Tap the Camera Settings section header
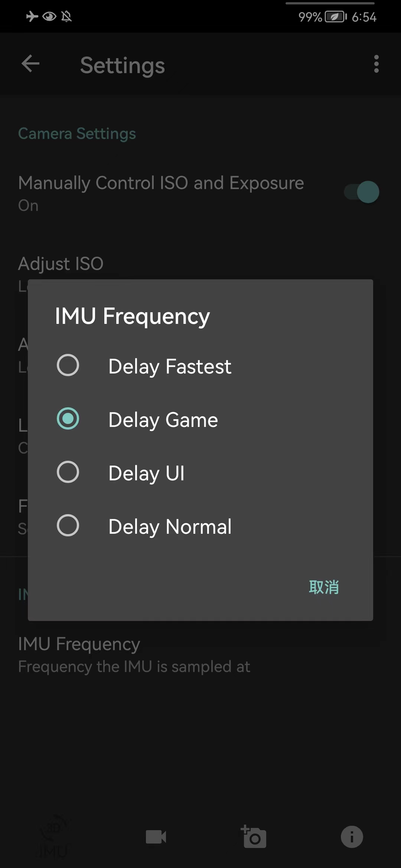 pos(76,133)
